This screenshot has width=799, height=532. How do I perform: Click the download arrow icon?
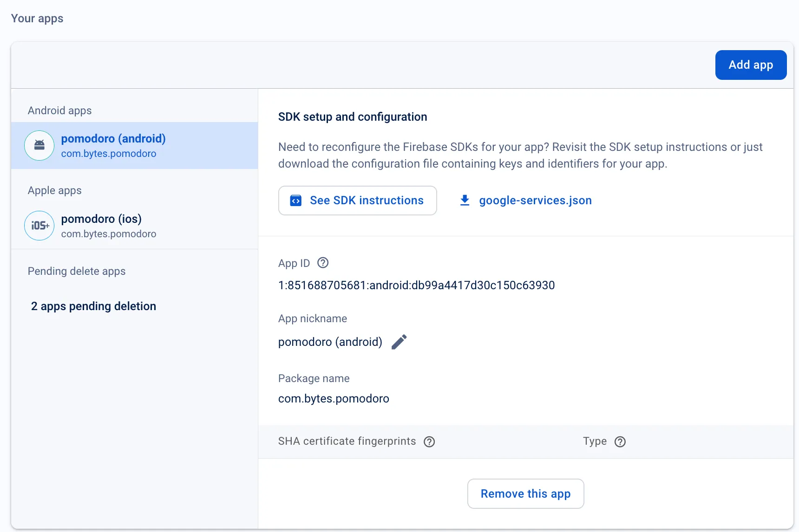[x=465, y=200]
